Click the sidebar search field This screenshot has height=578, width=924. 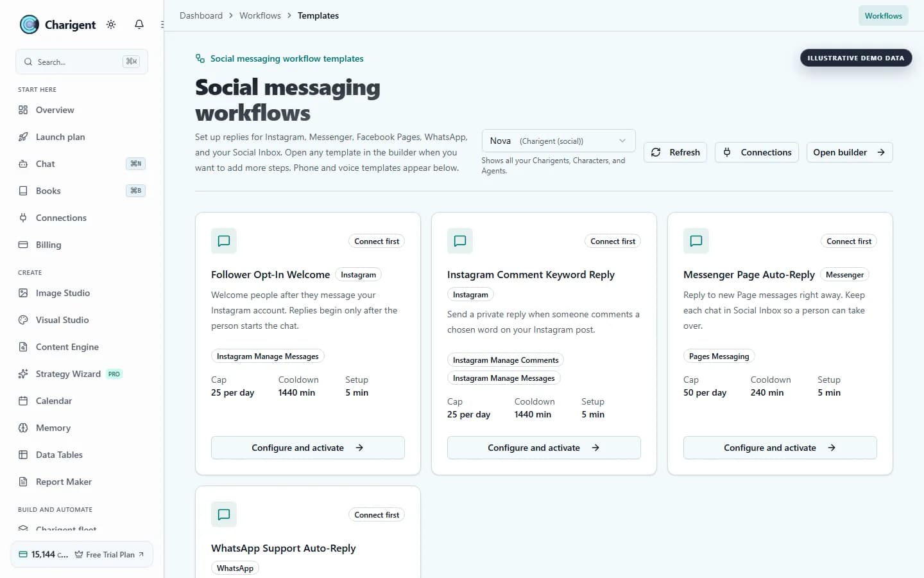81,62
